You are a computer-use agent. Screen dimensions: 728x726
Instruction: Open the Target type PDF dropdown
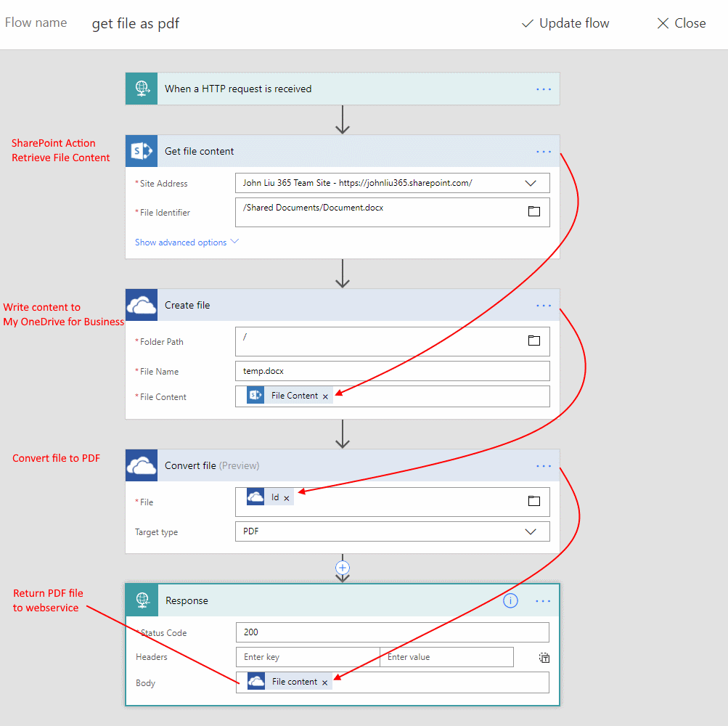531,531
